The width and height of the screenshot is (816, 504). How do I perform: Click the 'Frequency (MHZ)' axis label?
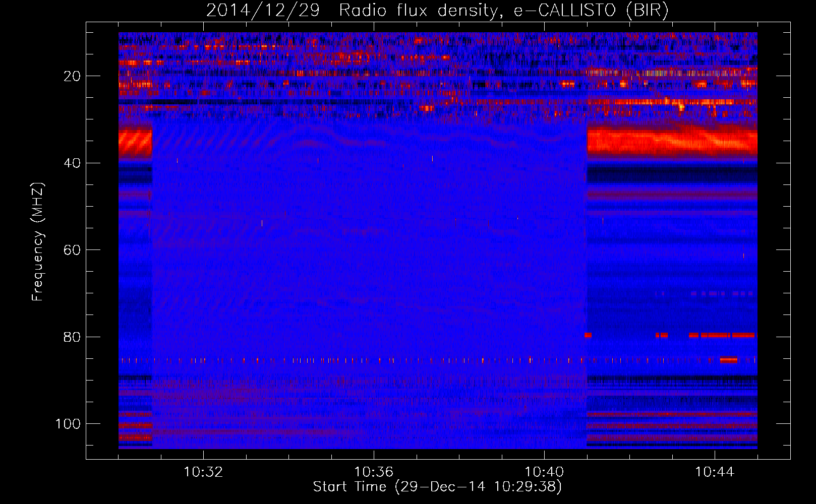point(38,242)
